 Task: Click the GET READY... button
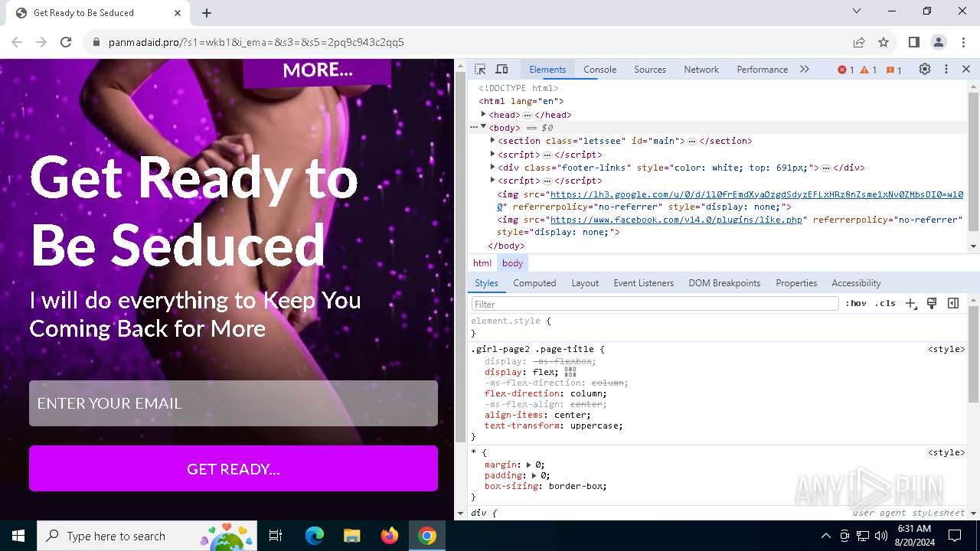pos(234,468)
